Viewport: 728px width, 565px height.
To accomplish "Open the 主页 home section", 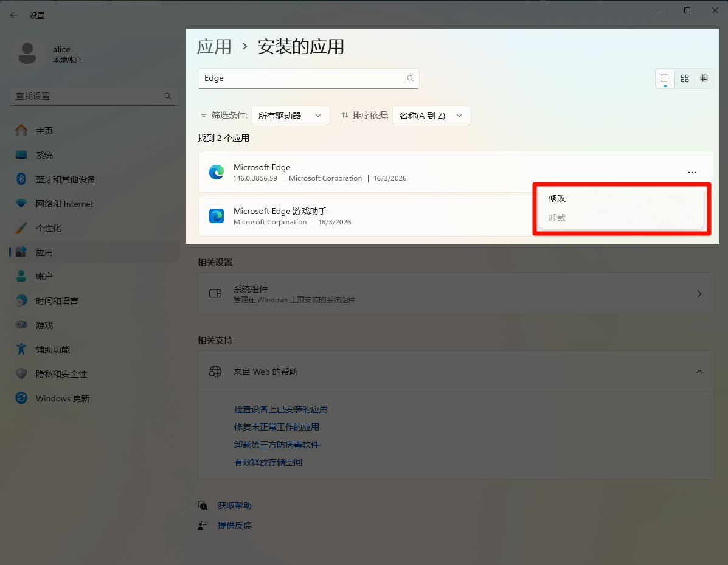I will pyautogui.click(x=94, y=131).
